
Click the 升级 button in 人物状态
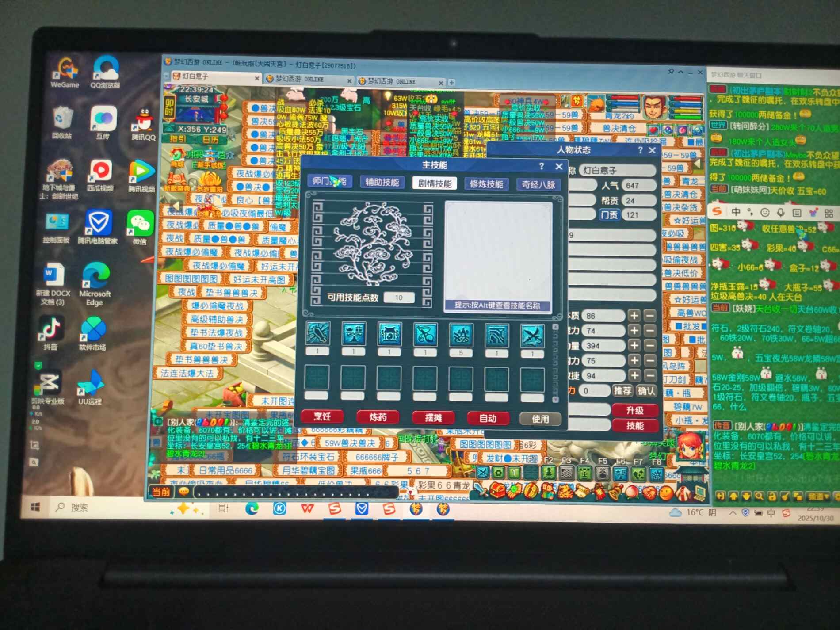click(x=635, y=411)
